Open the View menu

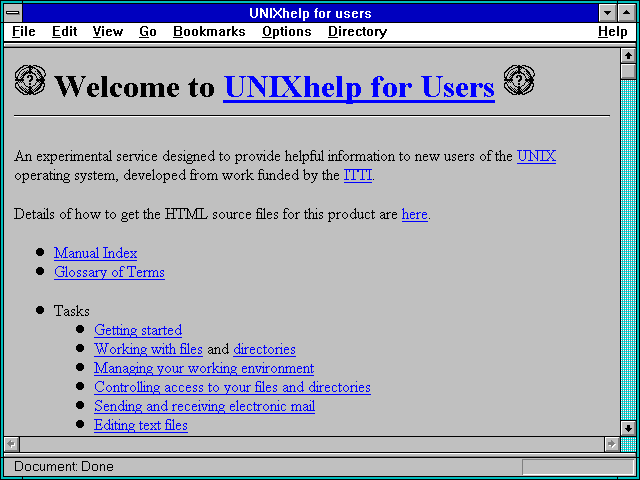coord(108,32)
